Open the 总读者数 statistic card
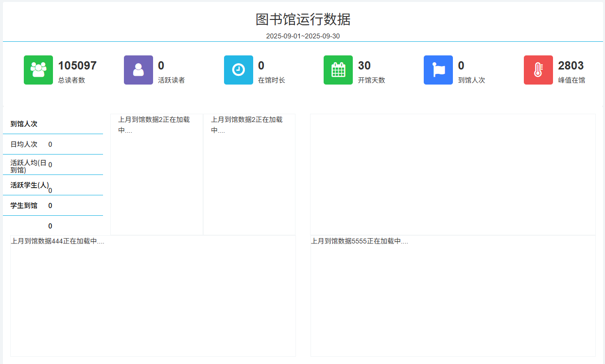This screenshot has width=605, height=364. pyautogui.click(x=63, y=70)
